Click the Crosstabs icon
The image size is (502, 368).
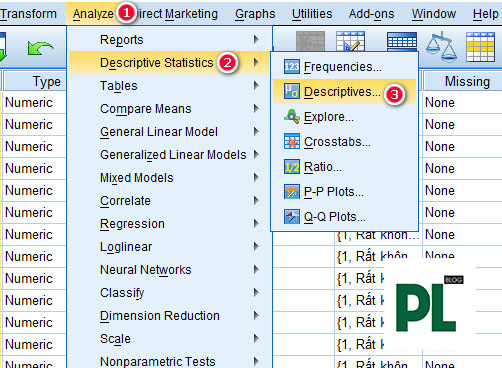[x=292, y=141]
